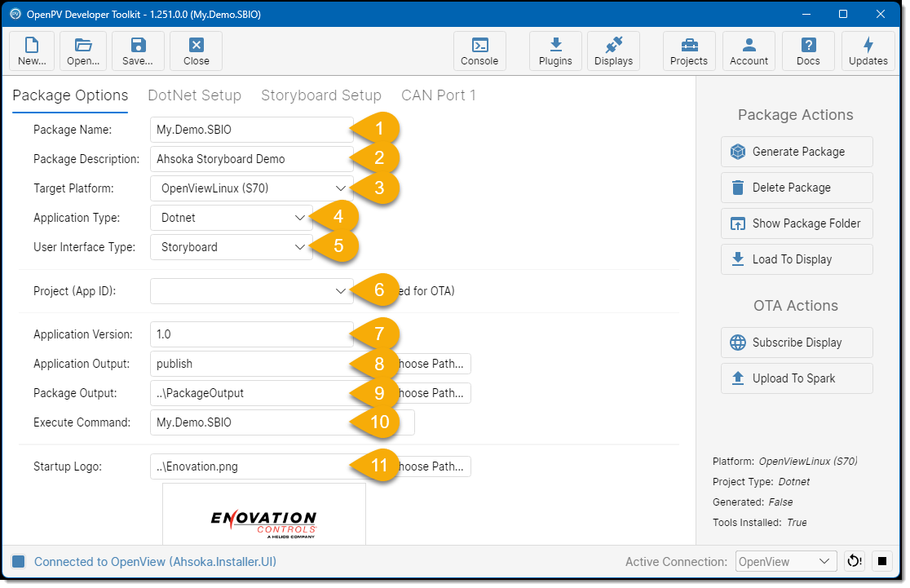Show Package Folder
Viewport: 910px width, 588px height.
point(797,223)
